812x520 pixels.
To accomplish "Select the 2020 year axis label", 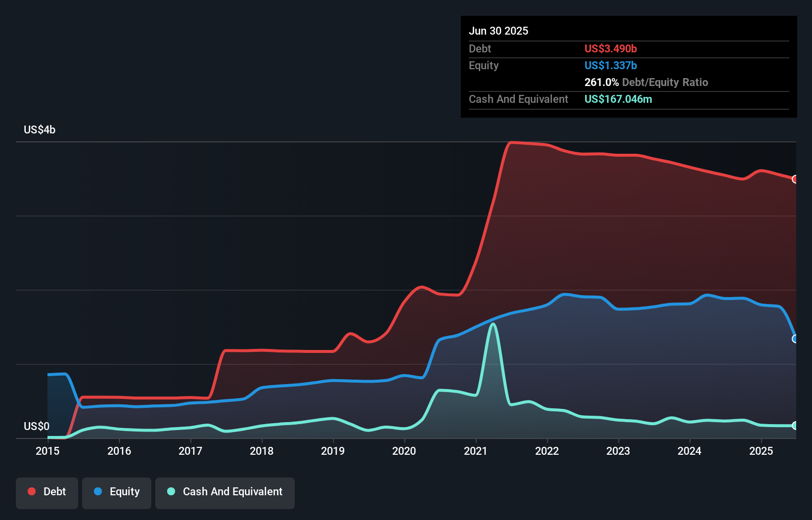I will point(404,451).
